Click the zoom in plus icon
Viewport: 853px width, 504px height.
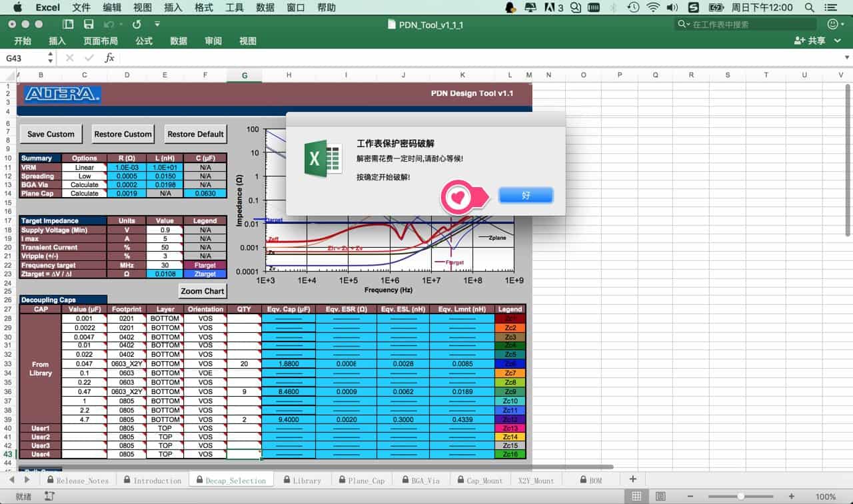(791, 497)
